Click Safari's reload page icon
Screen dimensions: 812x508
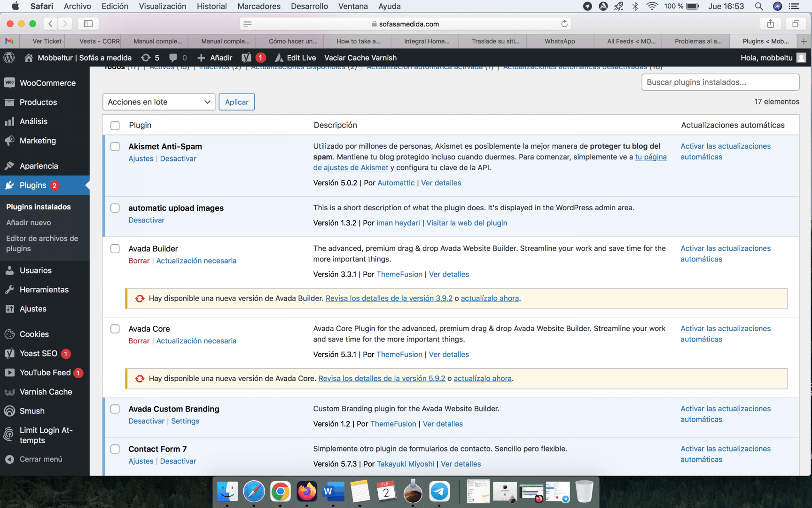tap(564, 24)
